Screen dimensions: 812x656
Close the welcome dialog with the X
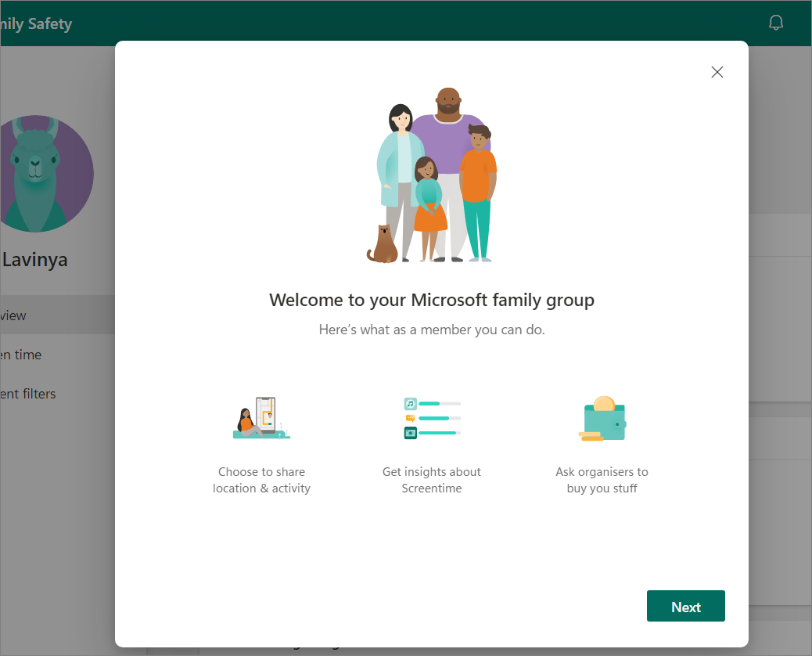(717, 72)
